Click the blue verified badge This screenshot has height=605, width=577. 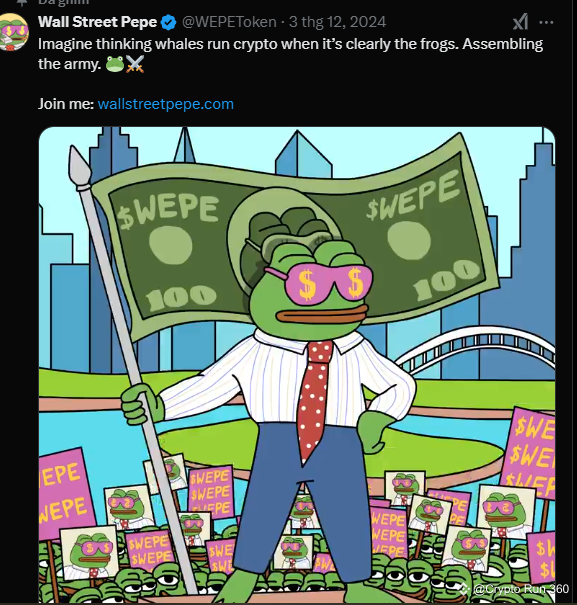click(x=169, y=22)
